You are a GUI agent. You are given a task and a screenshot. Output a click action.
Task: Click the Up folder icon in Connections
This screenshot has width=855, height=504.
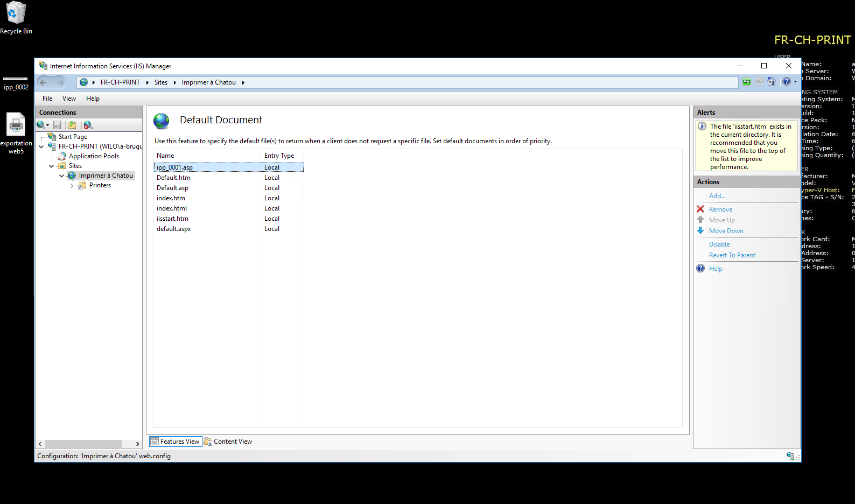[x=72, y=125]
